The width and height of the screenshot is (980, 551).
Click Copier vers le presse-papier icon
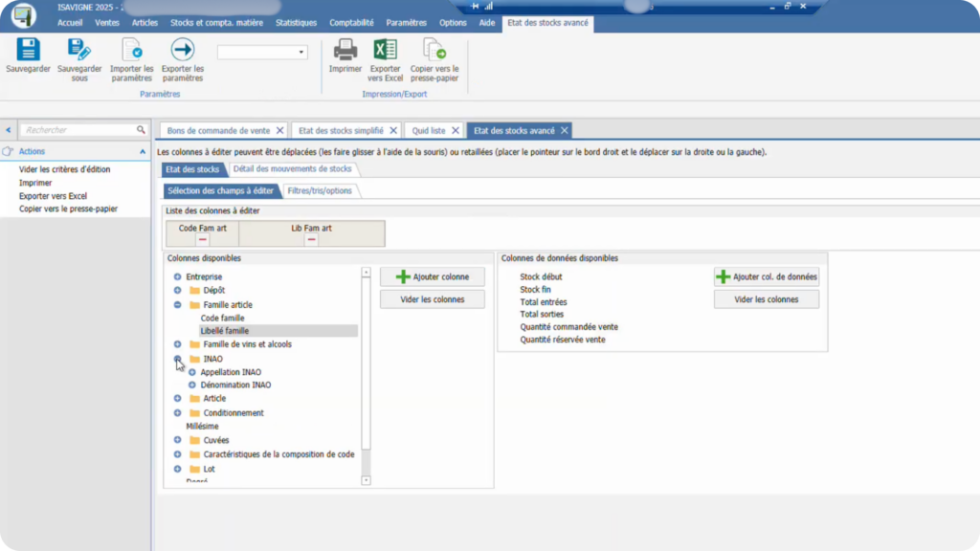(x=434, y=51)
